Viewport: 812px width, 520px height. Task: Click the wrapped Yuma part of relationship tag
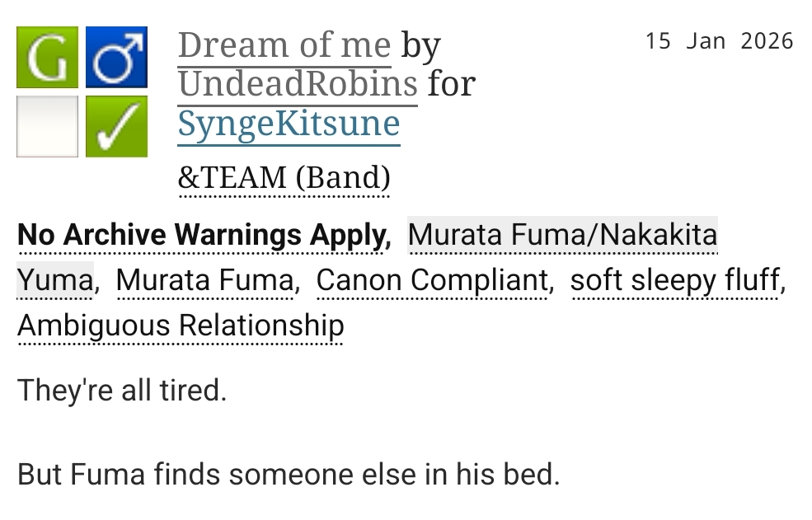[x=54, y=281]
